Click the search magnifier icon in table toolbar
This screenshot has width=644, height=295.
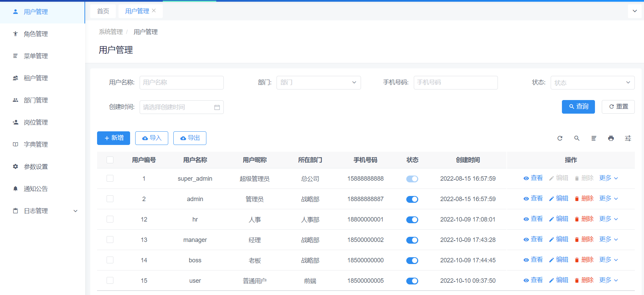click(577, 138)
